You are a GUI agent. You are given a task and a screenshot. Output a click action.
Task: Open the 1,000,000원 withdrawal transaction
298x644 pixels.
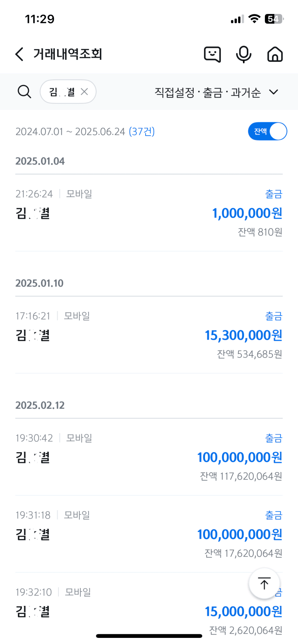pyautogui.click(x=149, y=213)
